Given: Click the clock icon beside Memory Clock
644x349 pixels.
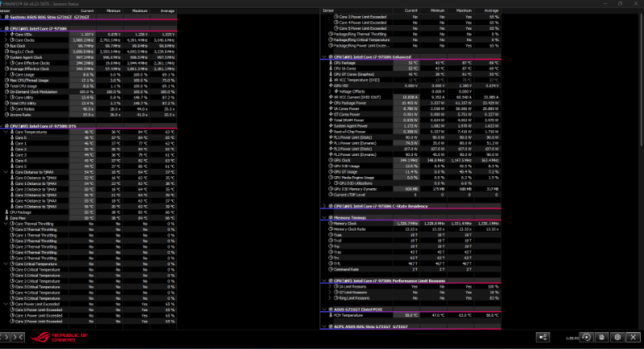Looking at the screenshot, I should coord(331,224).
